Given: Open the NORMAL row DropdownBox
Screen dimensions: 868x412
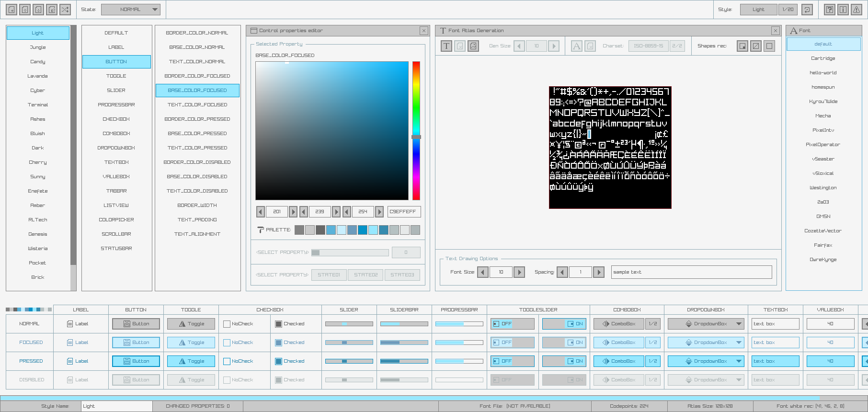Looking at the screenshot, I should [x=706, y=324].
